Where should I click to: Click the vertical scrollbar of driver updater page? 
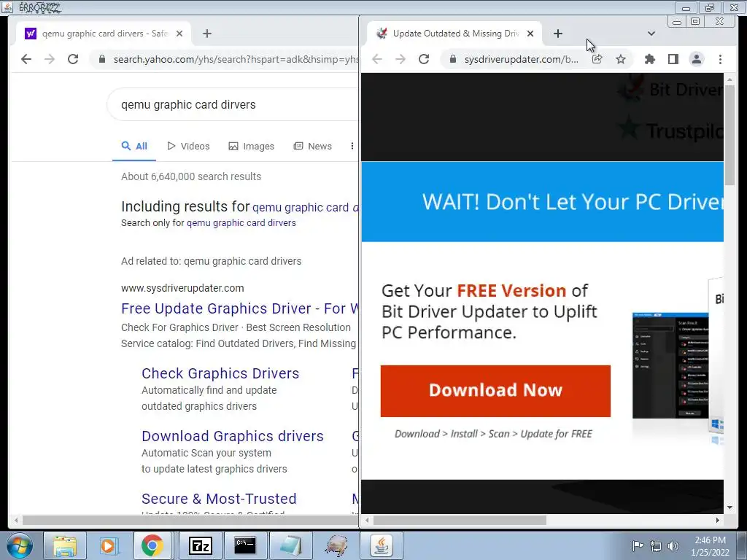(729, 135)
